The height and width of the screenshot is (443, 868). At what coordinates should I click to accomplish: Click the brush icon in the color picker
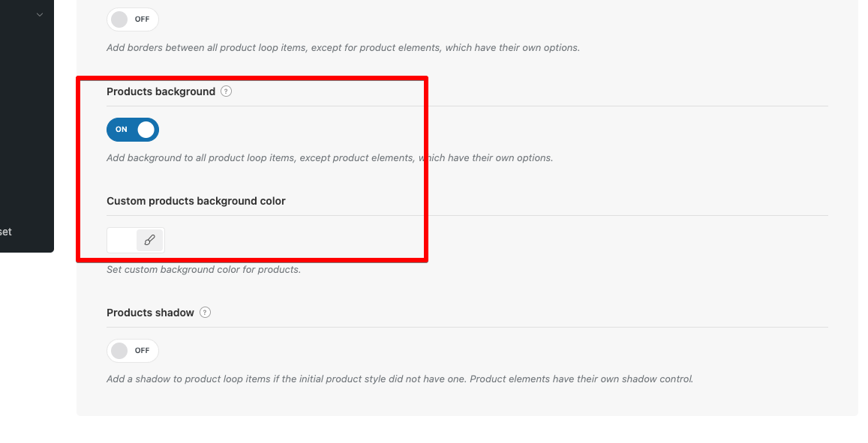click(149, 240)
